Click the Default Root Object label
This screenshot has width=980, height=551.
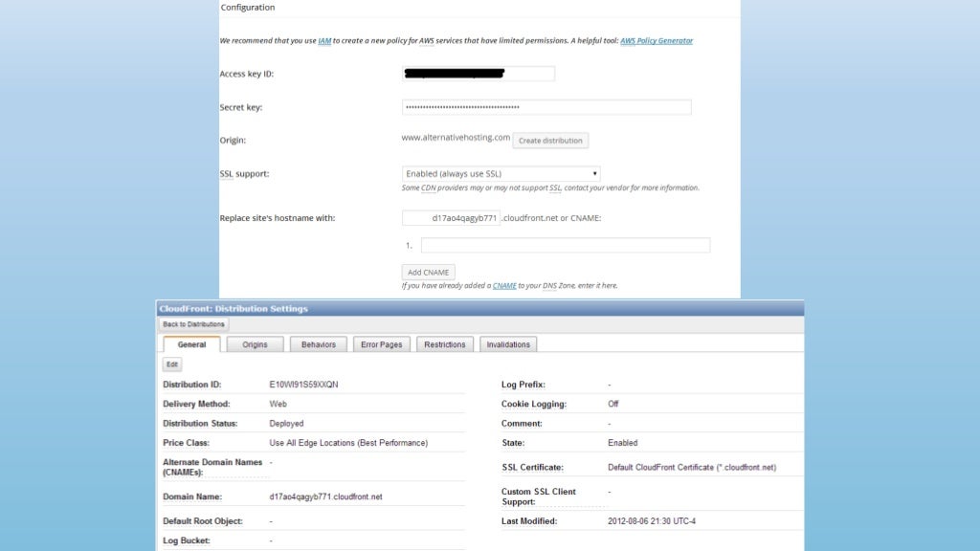(203, 521)
